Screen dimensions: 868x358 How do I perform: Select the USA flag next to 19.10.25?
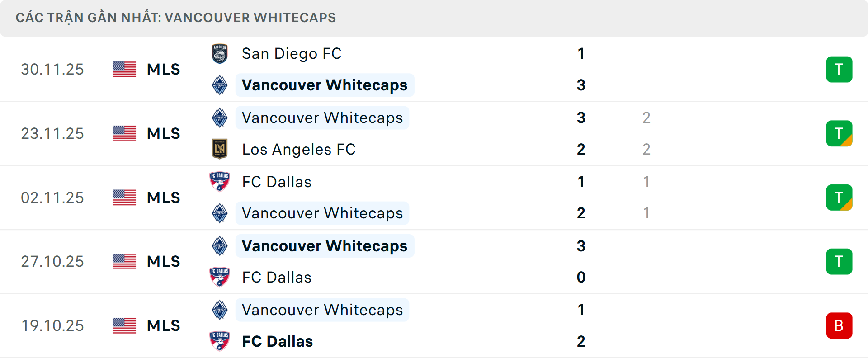tap(124, 326)
